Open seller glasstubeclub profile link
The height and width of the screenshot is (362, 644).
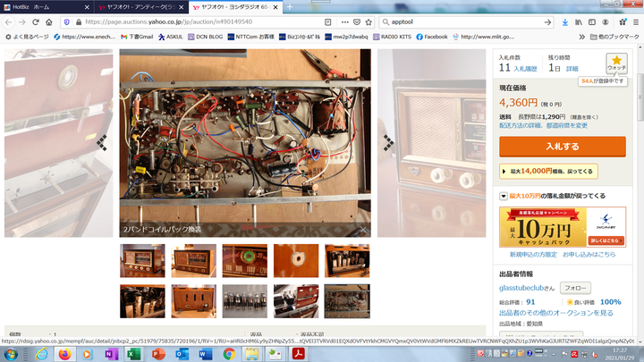527,288
